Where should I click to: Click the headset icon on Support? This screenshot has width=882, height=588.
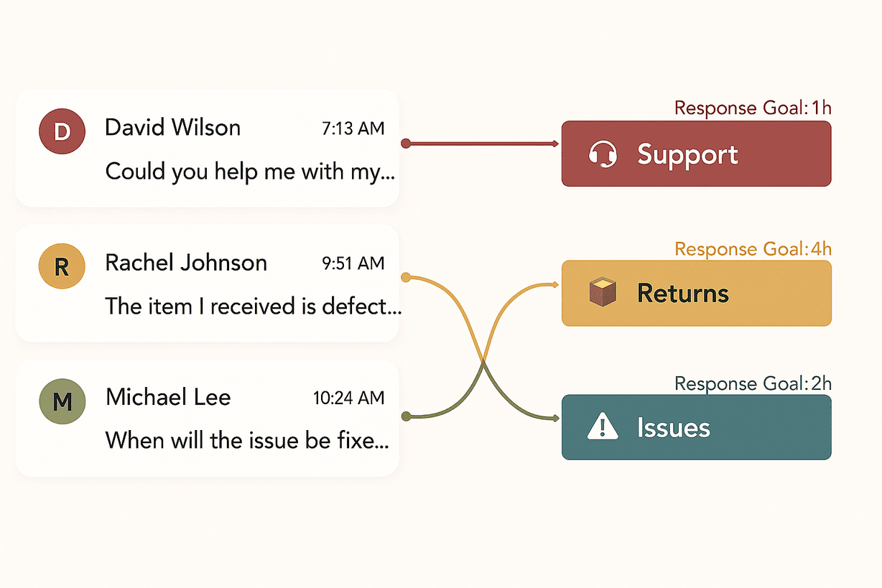tap(603, 154)
